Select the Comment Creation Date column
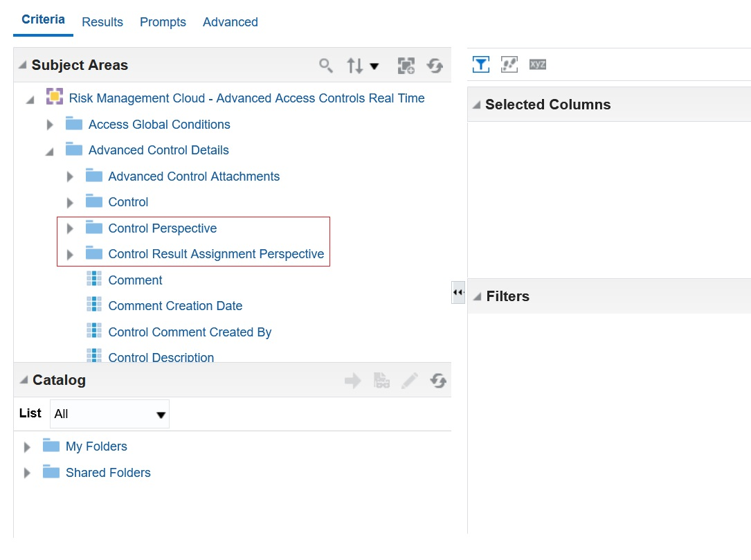This screenshot has width=751, height=560. pyautogui.click(x=175, y=306)
